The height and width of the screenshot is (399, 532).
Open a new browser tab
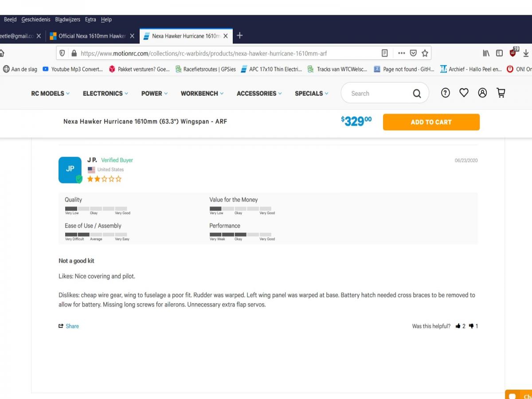(x=239, y=35)
